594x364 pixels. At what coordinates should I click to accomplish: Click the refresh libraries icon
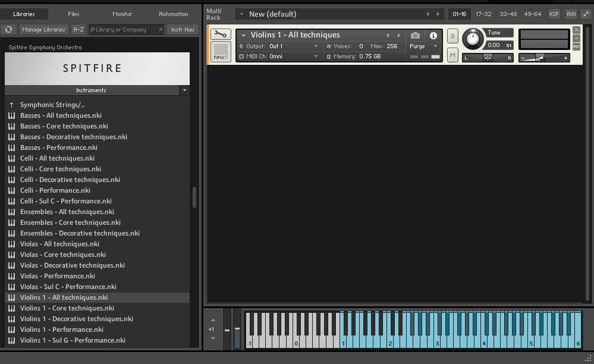coord(9,29)
